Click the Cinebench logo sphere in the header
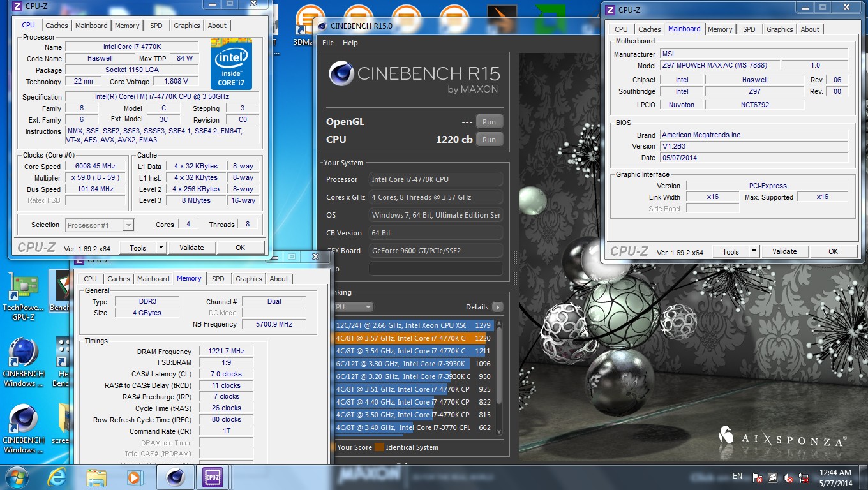Screen dimensions: 868x490 pos(341,74)
